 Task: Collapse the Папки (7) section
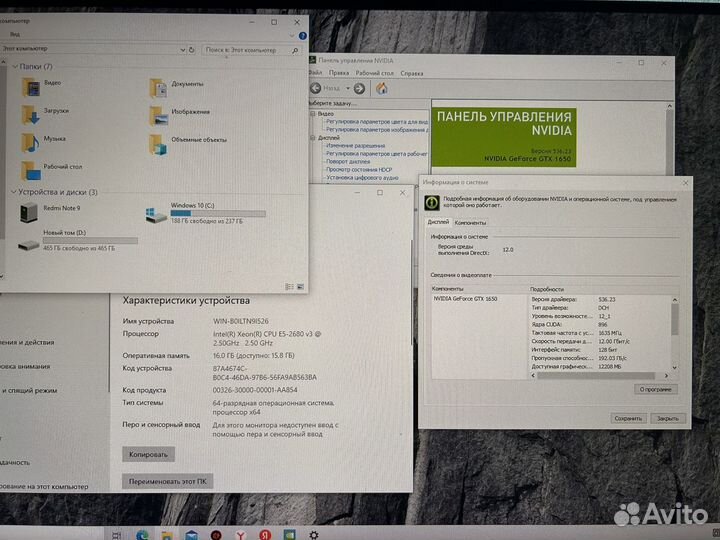pyautogui.click(x=14, y=66)
